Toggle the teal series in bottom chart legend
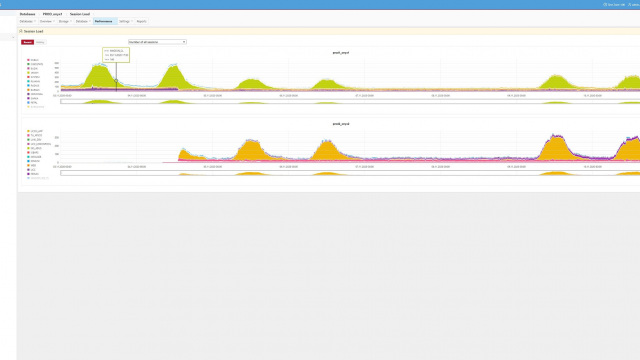The image size is (640, 360). click(x=34, y=157)
